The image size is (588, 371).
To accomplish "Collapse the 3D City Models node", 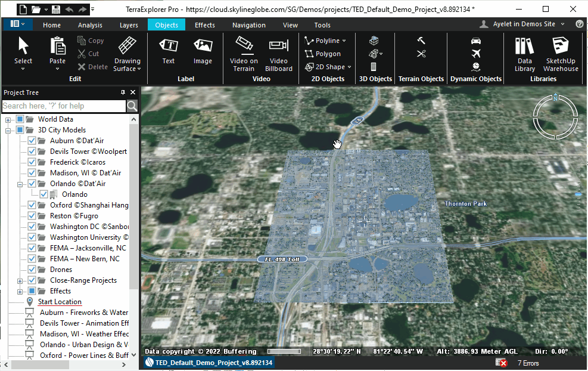I will 8,131.
